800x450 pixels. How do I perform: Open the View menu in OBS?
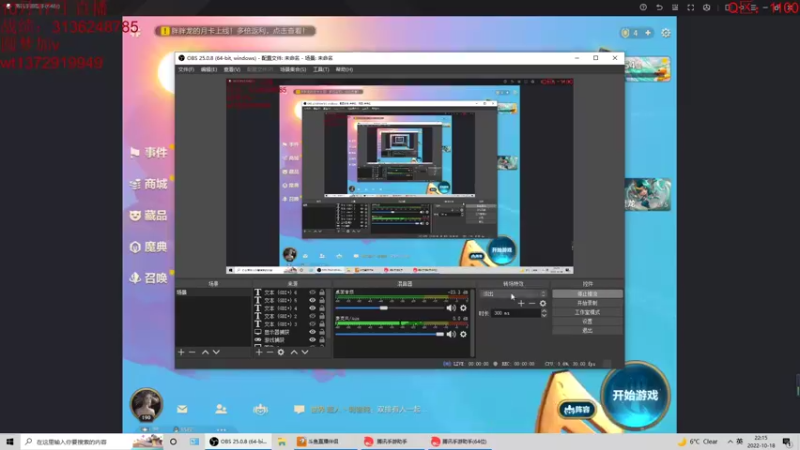pos(232,69)
